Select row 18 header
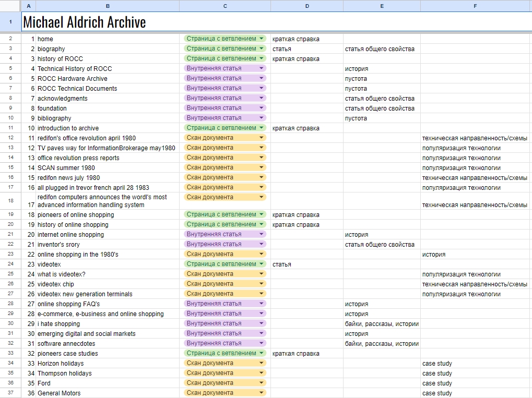Screen dimensions: 532x398 [10, 201]
